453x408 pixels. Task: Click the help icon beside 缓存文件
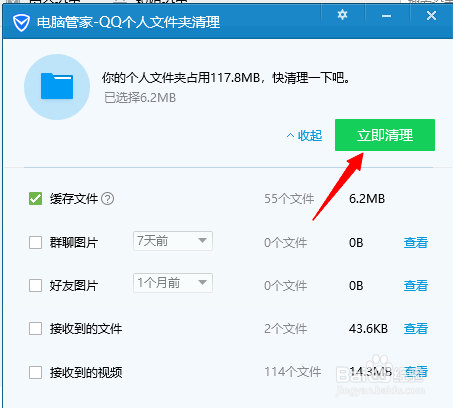(x=108, y=199)
